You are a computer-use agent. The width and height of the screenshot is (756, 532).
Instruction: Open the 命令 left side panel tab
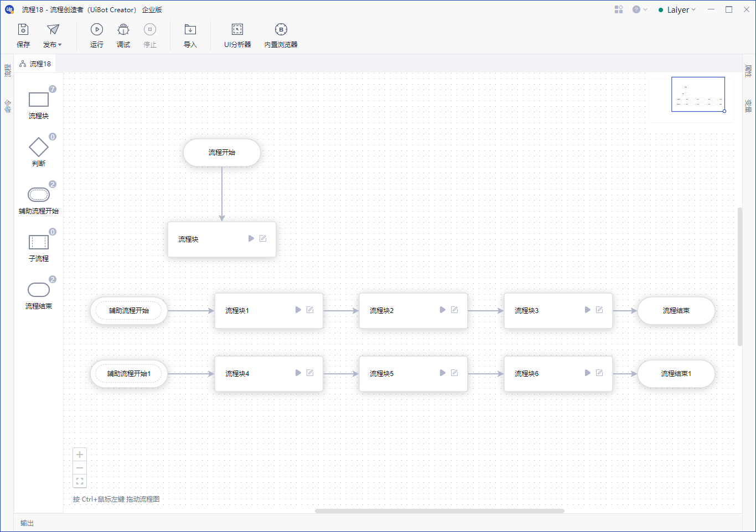[x=7, y=106]
